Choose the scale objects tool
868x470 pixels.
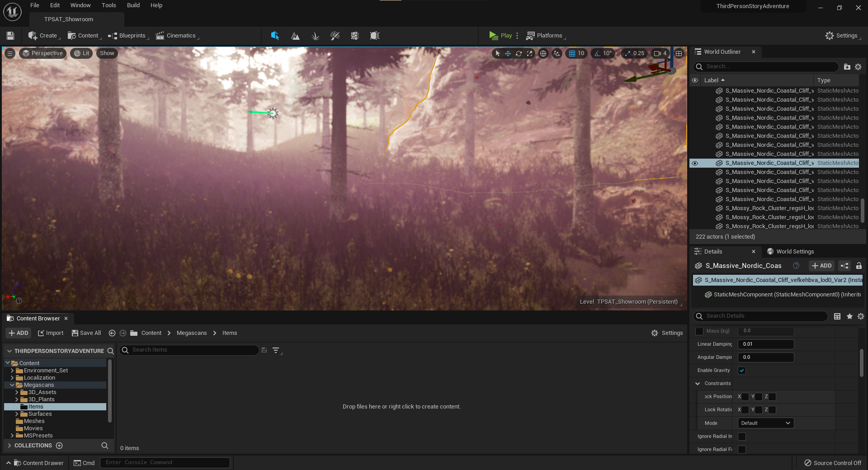(530, 53)
